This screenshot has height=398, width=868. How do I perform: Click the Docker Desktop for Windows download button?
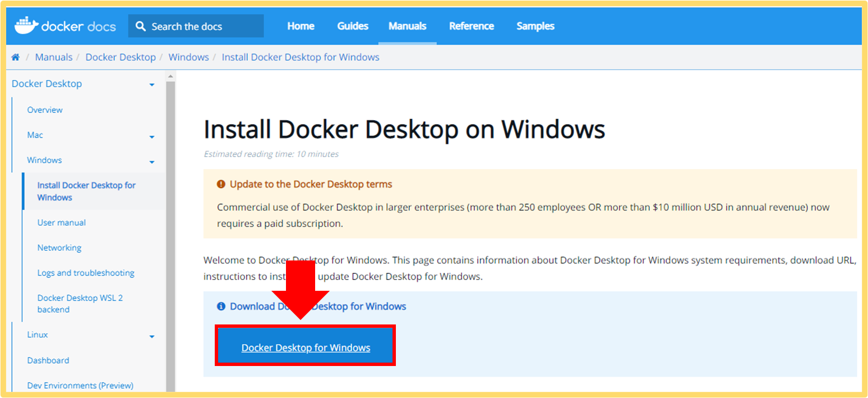[x=306, y=345]
